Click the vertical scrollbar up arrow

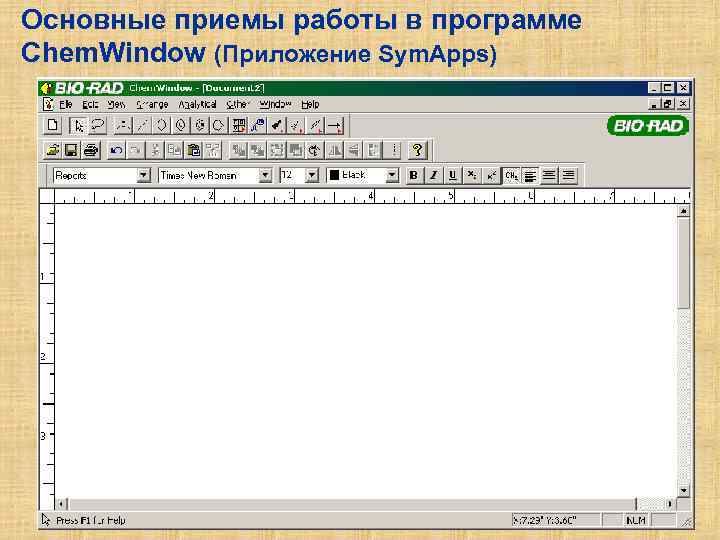[x=684, y=211]
